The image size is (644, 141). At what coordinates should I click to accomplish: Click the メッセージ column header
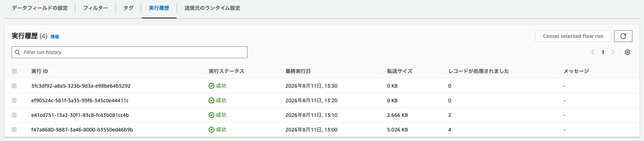pyautogui.click(x=576, y=71)
